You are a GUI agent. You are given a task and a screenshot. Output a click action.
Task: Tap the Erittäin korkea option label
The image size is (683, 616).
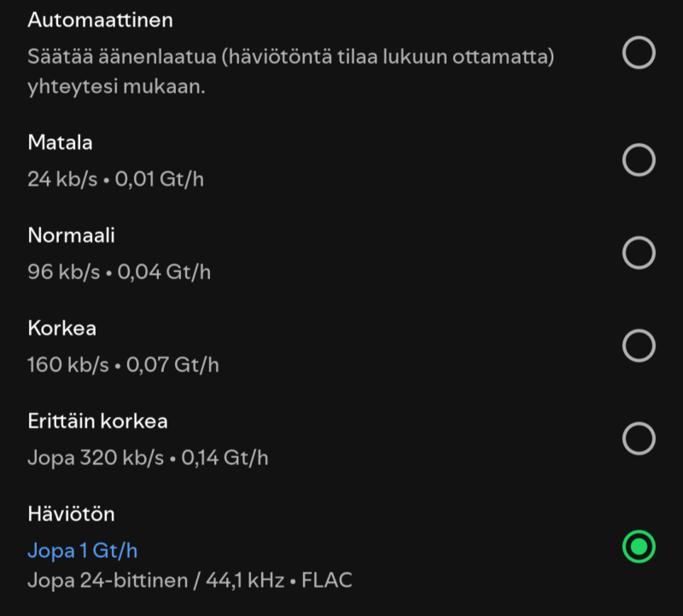97,421
